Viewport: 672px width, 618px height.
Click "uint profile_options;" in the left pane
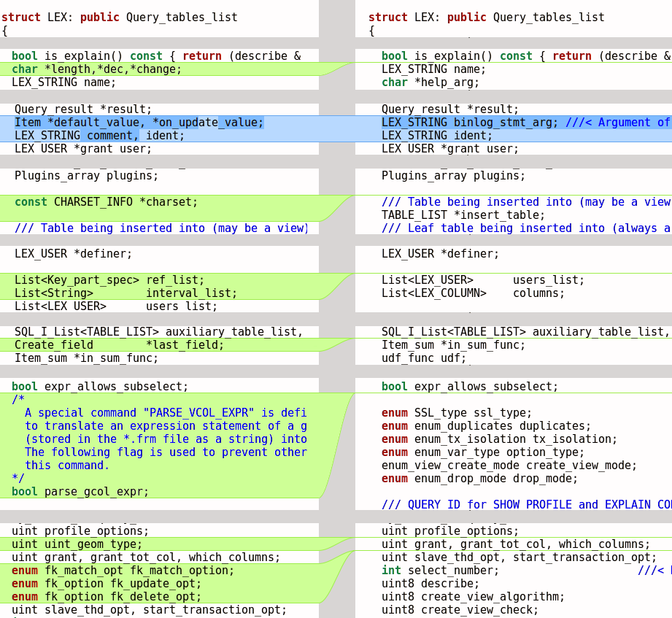[x=80, y=531]
